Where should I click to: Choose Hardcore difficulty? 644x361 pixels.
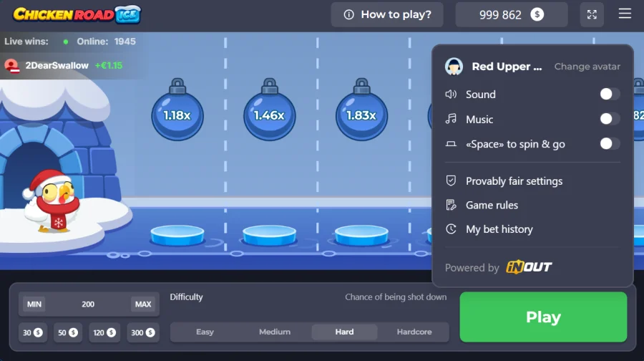(414, 332)
